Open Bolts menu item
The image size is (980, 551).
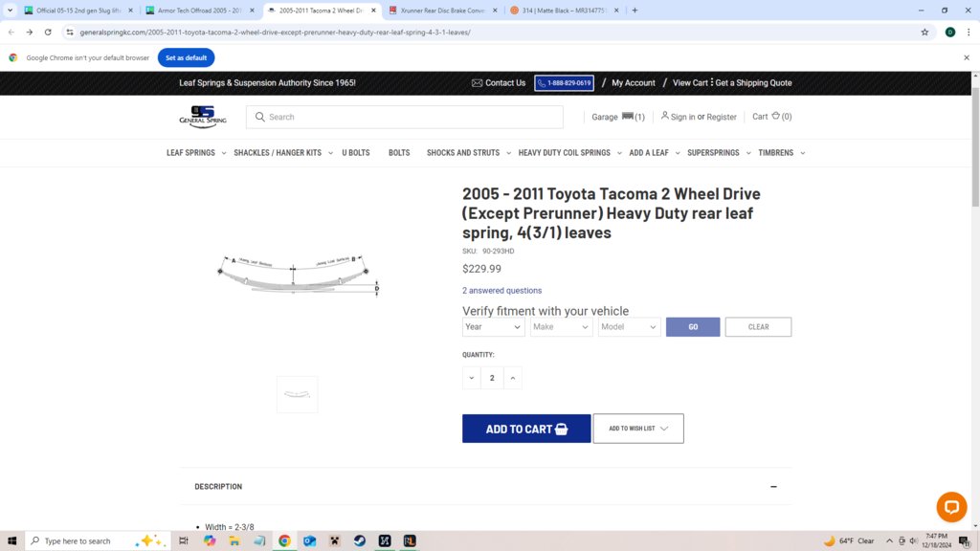399,152
